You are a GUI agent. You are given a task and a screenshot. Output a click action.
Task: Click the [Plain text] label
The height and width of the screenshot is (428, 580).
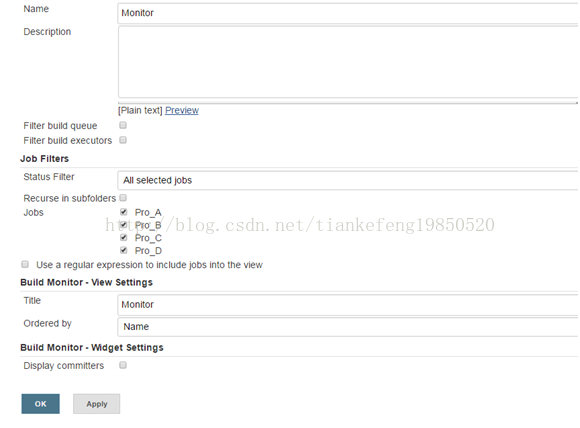pyautogui.click(x=140, y=110)
